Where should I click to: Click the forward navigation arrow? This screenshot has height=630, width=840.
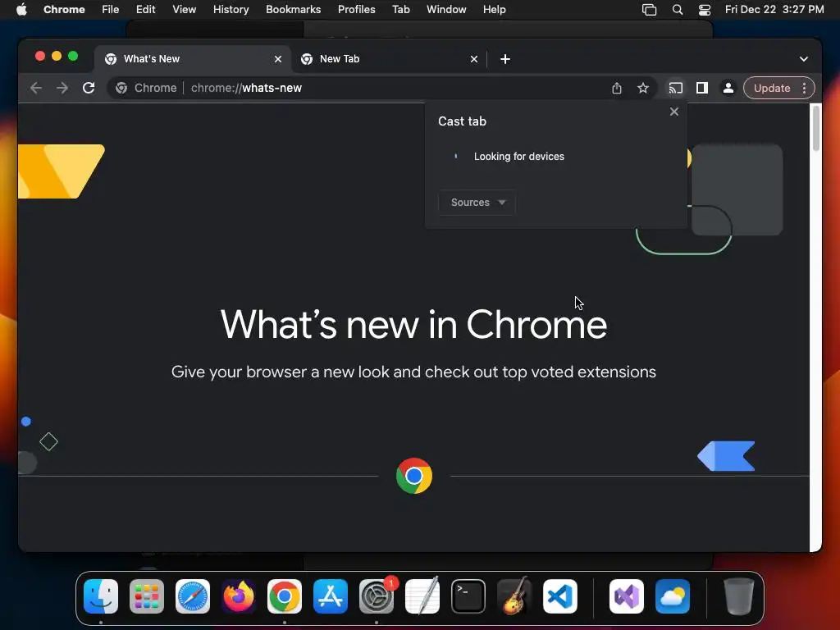click(x=62, y=88)
